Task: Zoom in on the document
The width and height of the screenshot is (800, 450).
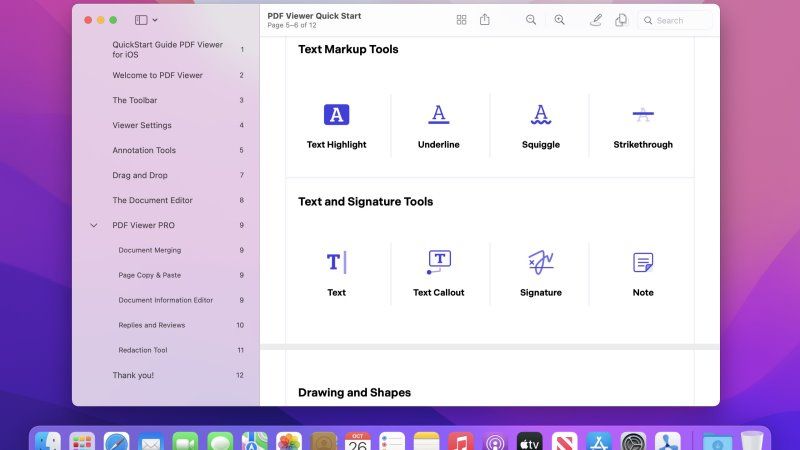Action: (559, 20)
